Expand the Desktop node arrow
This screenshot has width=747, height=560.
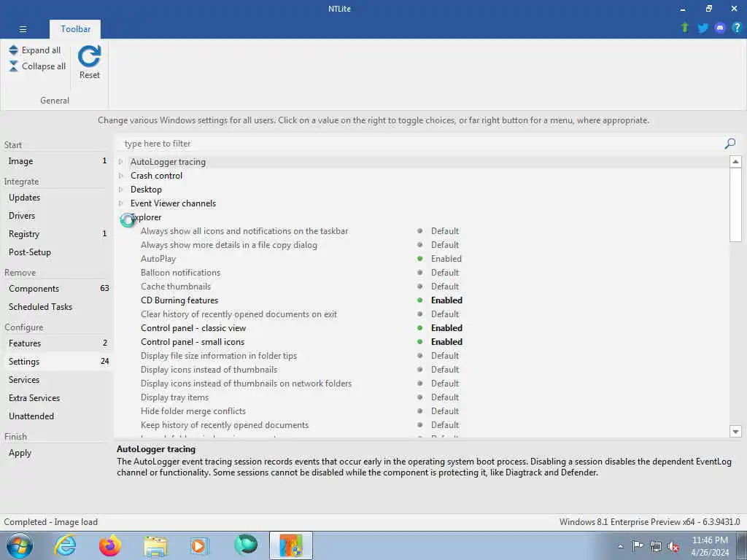click(121, 190)
